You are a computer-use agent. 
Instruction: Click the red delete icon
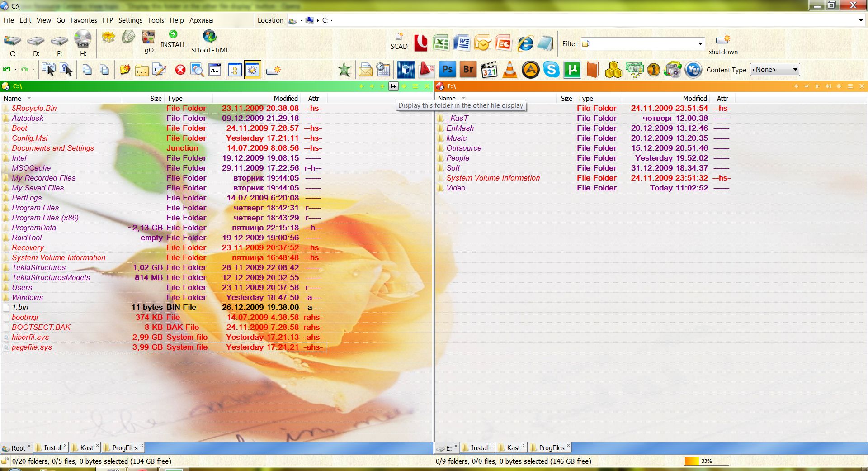(x=180, y=70)
